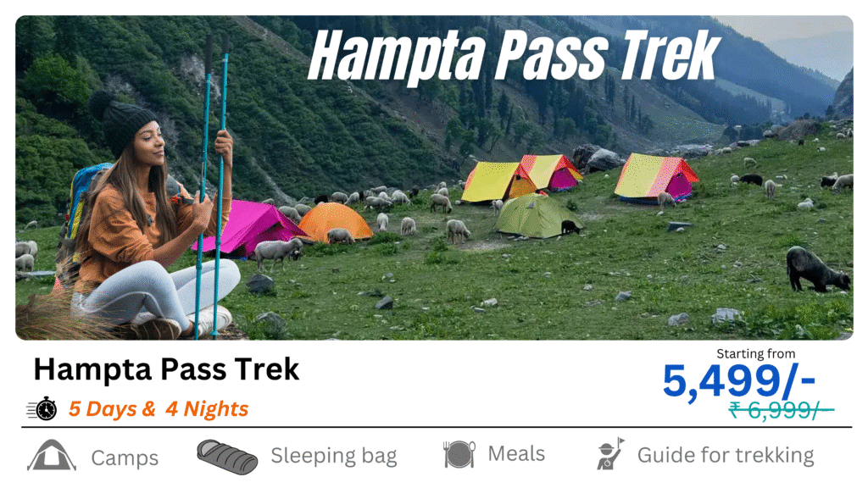
Task: Click the 5 Days & 4 Nights text
Action: [x=159, y=409]
